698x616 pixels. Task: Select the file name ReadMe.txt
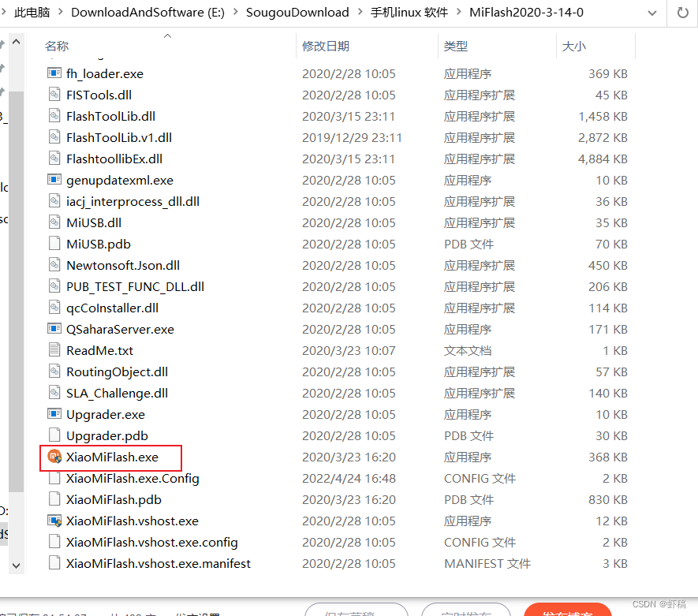coord(99,351)
